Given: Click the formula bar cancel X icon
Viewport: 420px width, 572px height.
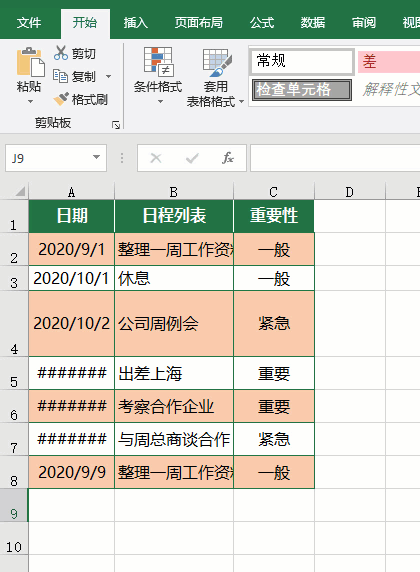Looking at the screenshot, I should [x=156, y=158].
